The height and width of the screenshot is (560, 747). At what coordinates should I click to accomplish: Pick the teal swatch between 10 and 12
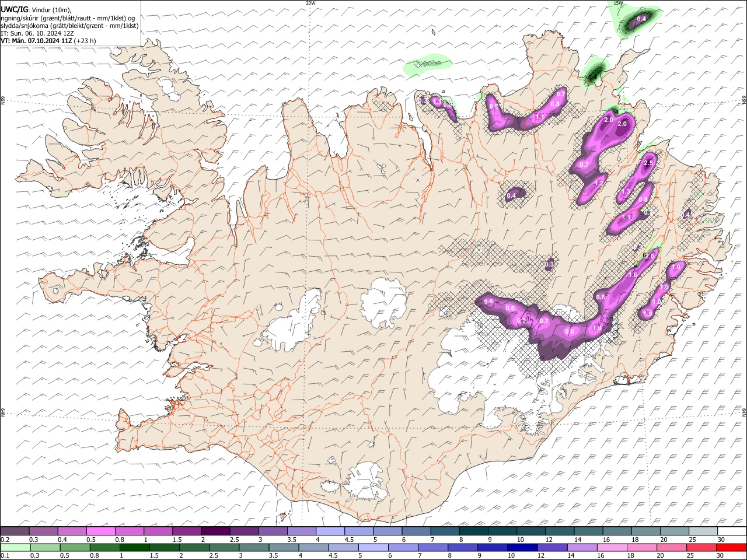530,531
